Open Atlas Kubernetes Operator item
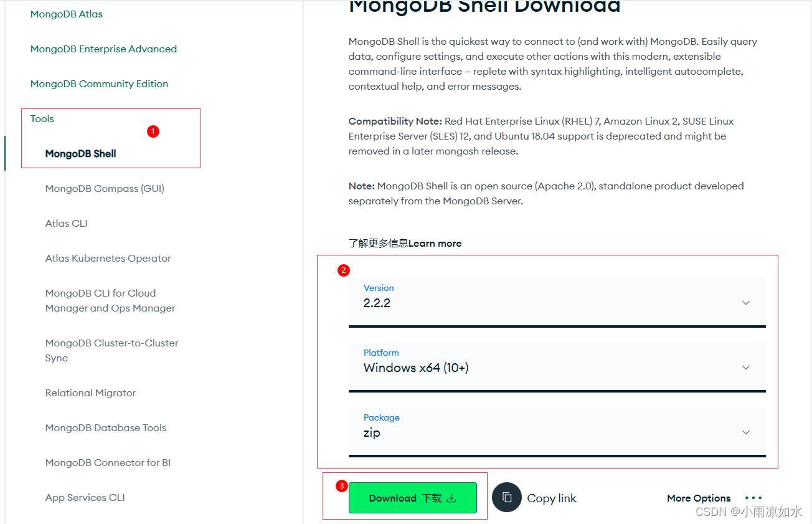Screen dimensions: 812x524 point(108,258)
